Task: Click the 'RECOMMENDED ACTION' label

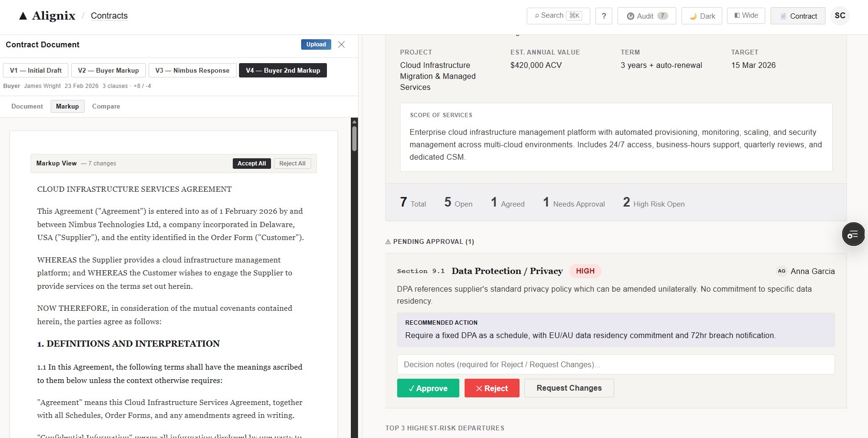Action: pos(441,323)
